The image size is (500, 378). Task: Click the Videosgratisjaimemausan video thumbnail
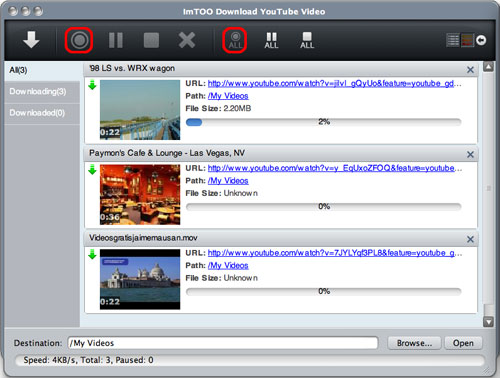click(140, 279)
